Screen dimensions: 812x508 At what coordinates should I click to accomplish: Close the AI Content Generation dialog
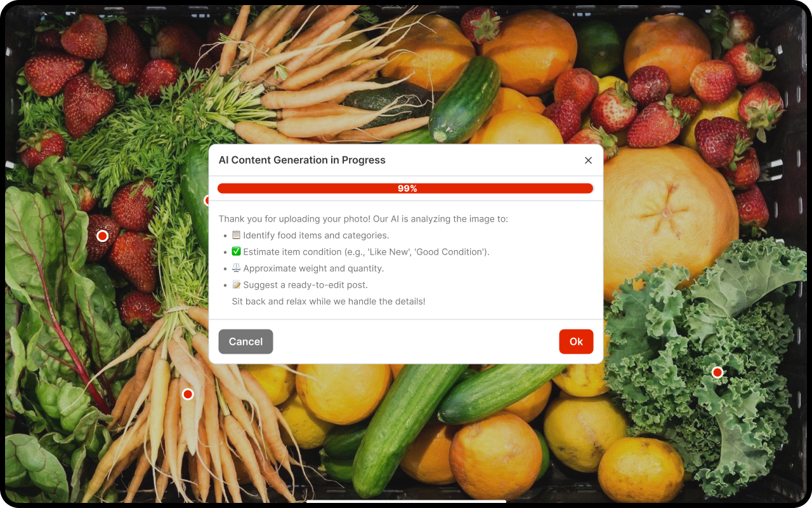pos(588,161)
